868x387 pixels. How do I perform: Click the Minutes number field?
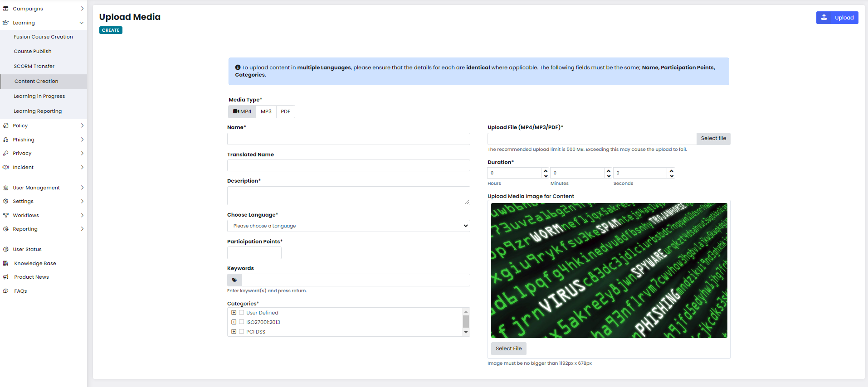[578, 173]
